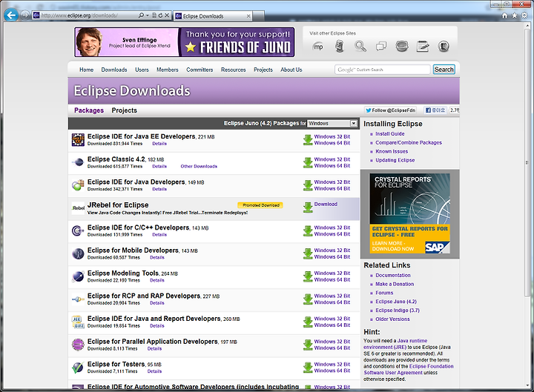Click the Google Custom Search input field
This screenshot has height=392, width=534.
(x=383, y=70)
